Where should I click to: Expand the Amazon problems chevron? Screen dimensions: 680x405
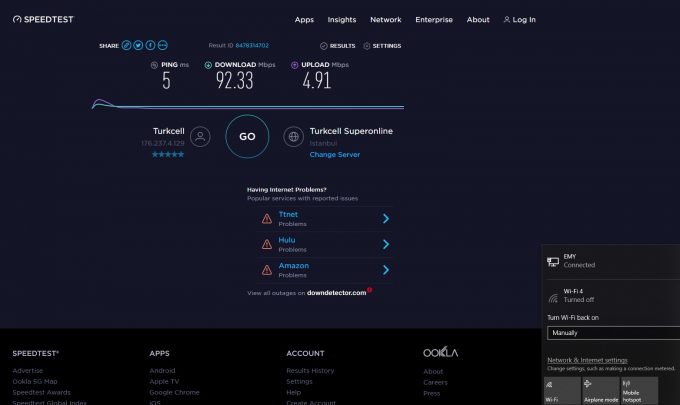[385, 270]
